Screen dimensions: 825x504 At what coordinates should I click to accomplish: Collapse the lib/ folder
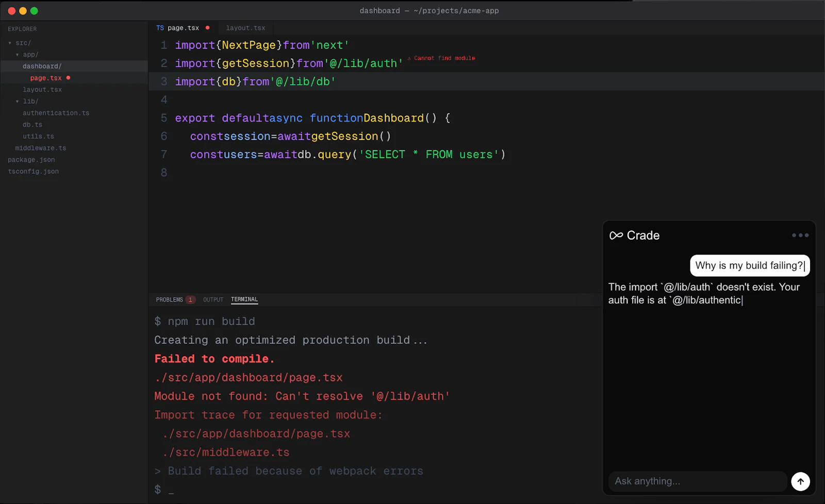[18, 102]
